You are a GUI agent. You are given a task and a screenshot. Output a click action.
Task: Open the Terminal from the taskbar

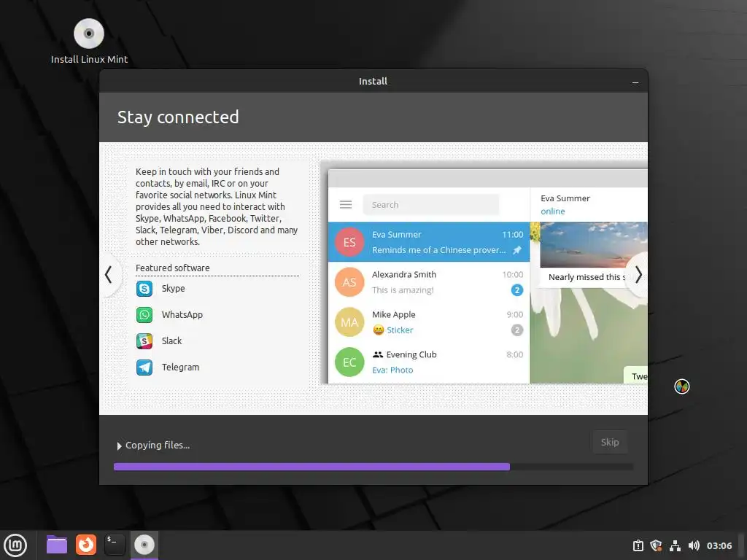pyautogui.click(x=115, y=545)
